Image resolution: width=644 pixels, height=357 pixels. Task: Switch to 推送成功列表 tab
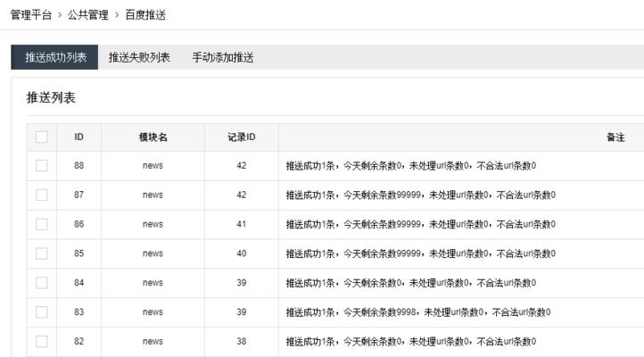(x=54, y=57)
